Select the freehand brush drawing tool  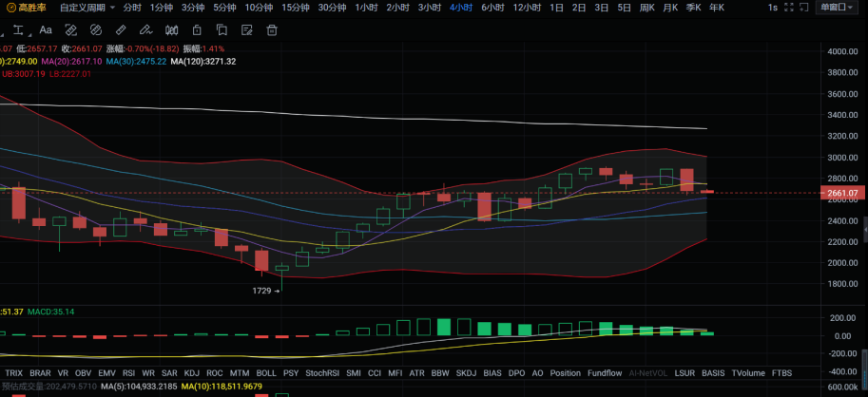[x=145, y=29]
